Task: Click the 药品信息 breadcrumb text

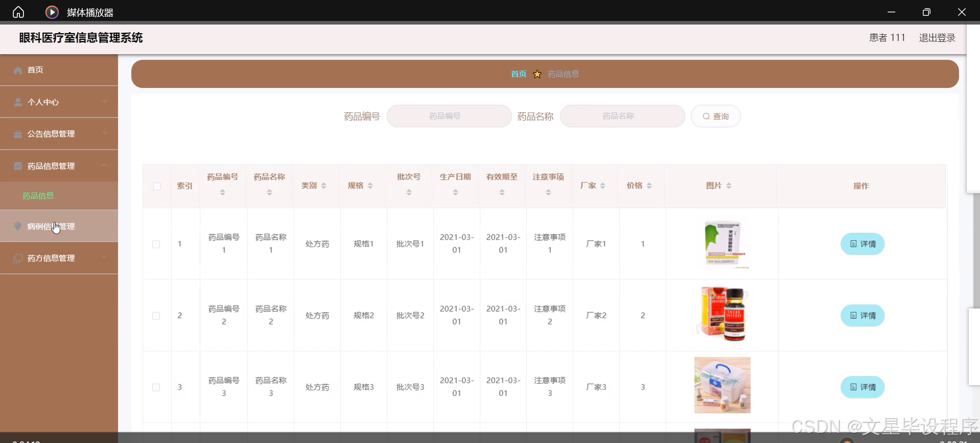Action: coord(563,74)
